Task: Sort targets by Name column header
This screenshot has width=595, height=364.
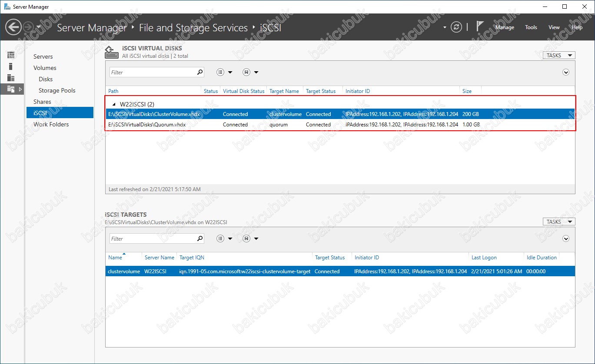Action: click(x=115, y=258)
